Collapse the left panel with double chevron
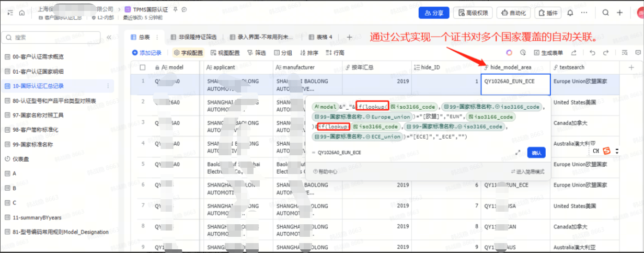The image size is (644, 253). click(109, 38)
